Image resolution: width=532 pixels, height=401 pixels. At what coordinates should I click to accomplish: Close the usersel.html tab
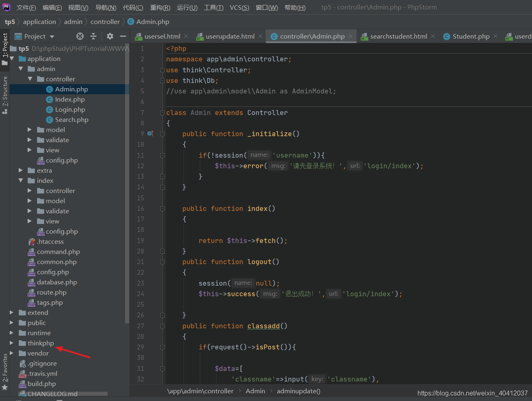click(x=186, y=36)
